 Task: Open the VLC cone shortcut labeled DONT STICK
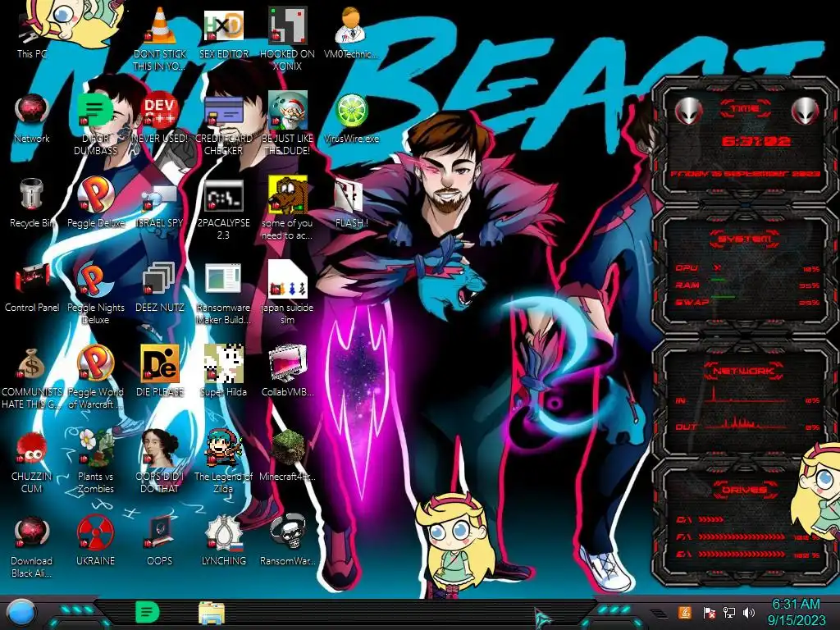160,38
